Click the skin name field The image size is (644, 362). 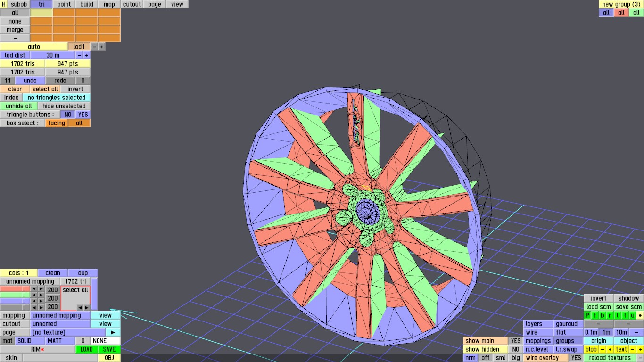60,358
